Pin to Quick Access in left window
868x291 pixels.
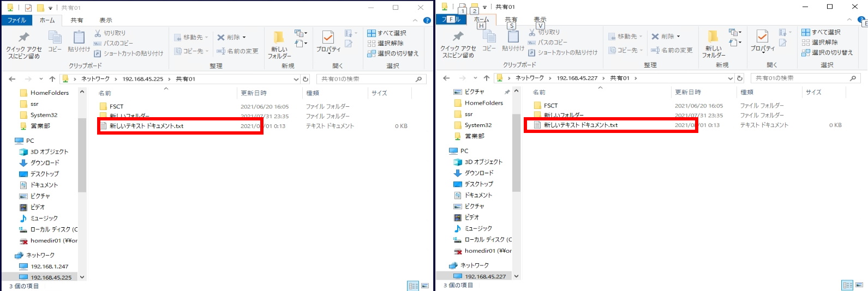click(x=24, y=45)
